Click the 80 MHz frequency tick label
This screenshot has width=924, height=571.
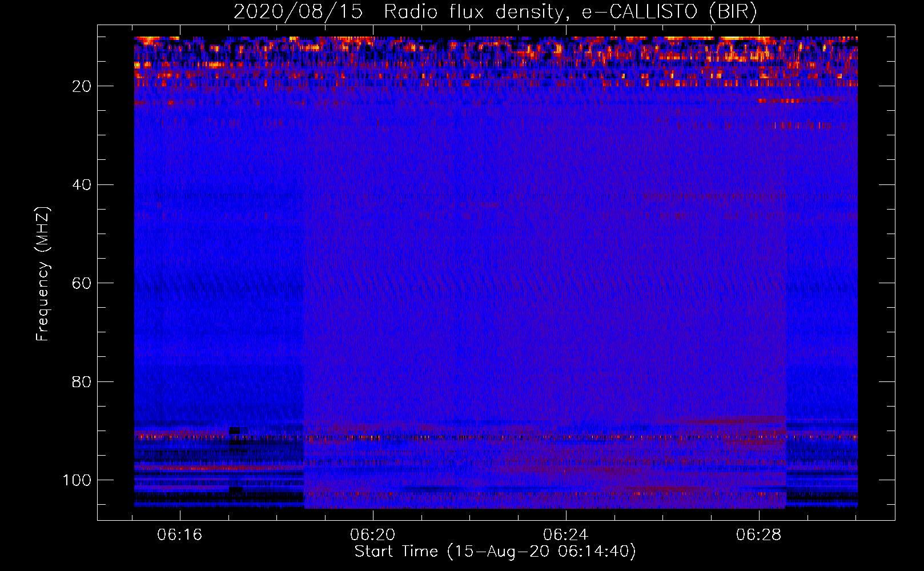point(82,381)
